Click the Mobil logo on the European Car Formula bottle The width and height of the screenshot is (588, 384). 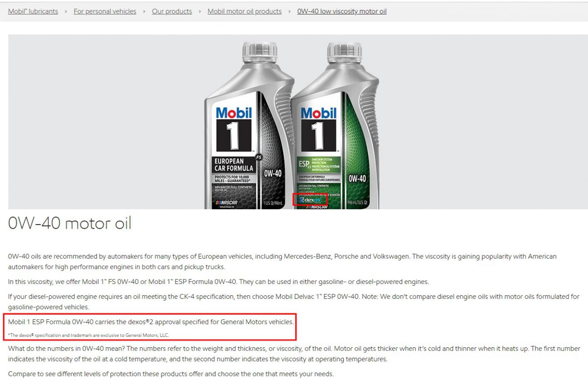pyautogui.click(x=234, y=112)
